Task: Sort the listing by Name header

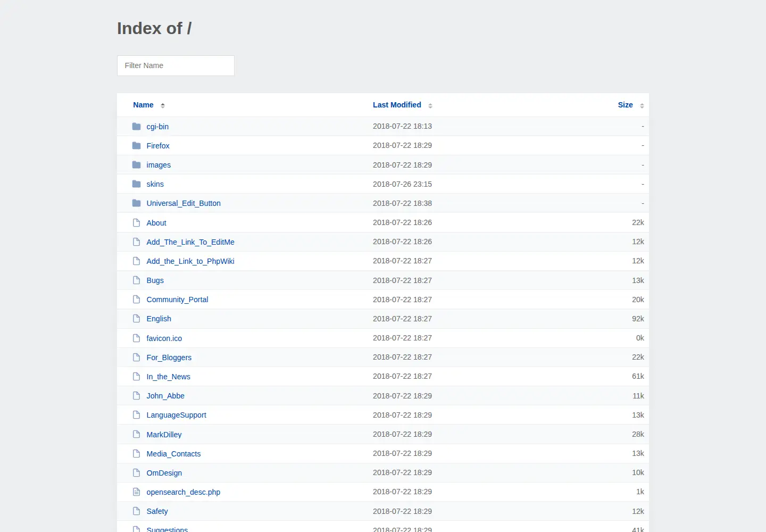Action: point(143,105)
